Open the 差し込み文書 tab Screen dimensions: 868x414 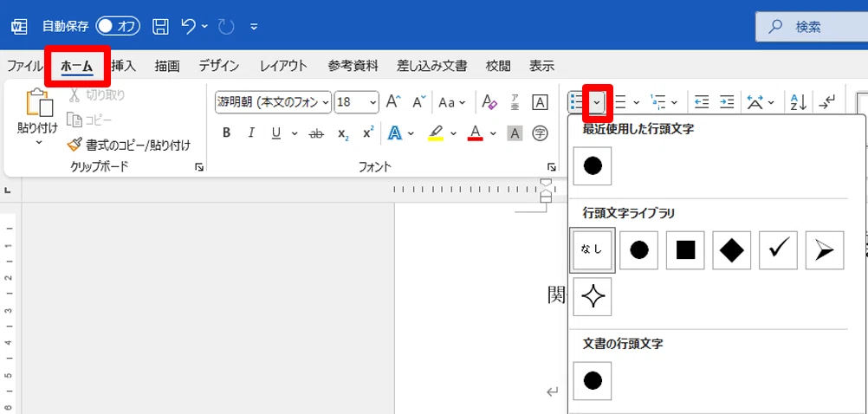431,66
